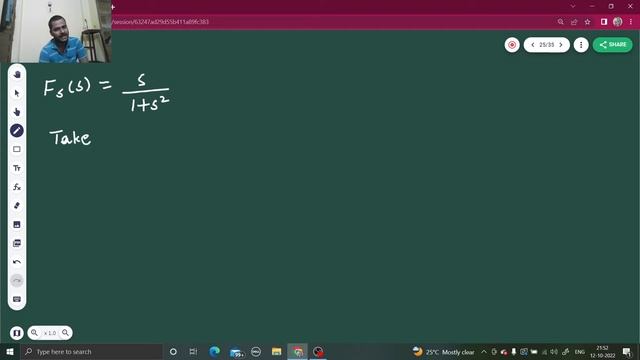Open the whiteboard more options menu

click(581, 45)
